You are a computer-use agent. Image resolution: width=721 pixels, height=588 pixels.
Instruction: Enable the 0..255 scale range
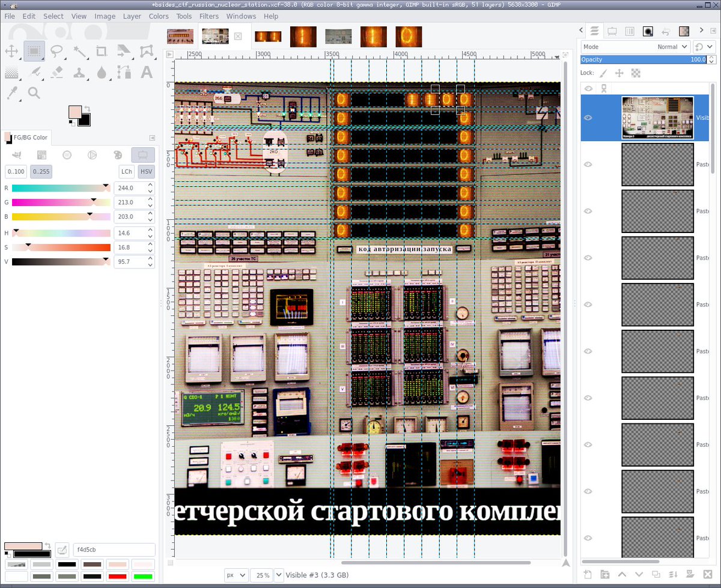(x=41, y=171)
